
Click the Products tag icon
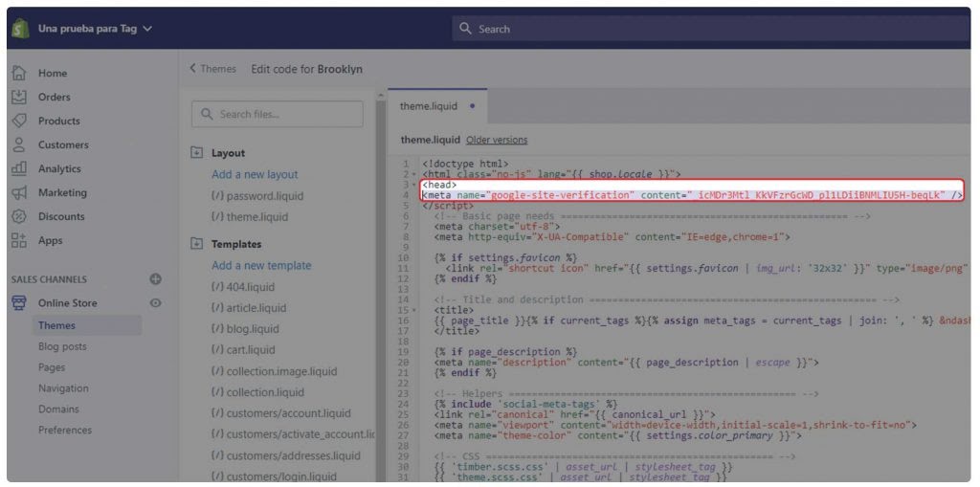click(19, 121)
